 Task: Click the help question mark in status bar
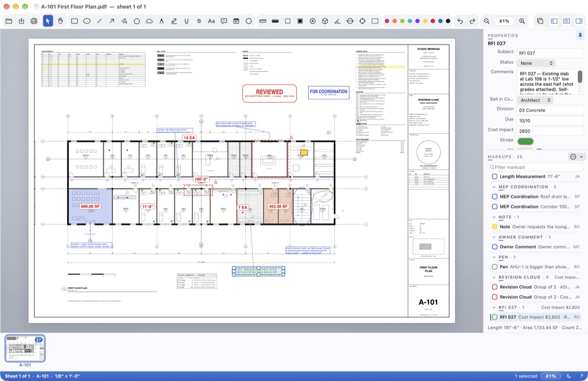pos(581,376)
